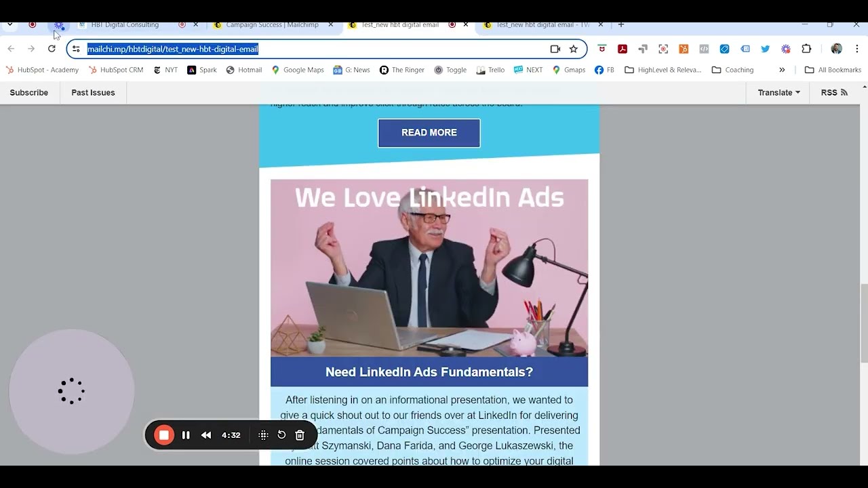Open the Past Issues link
The height and width of the screenshot is (488, 868).
click(93, 93)
